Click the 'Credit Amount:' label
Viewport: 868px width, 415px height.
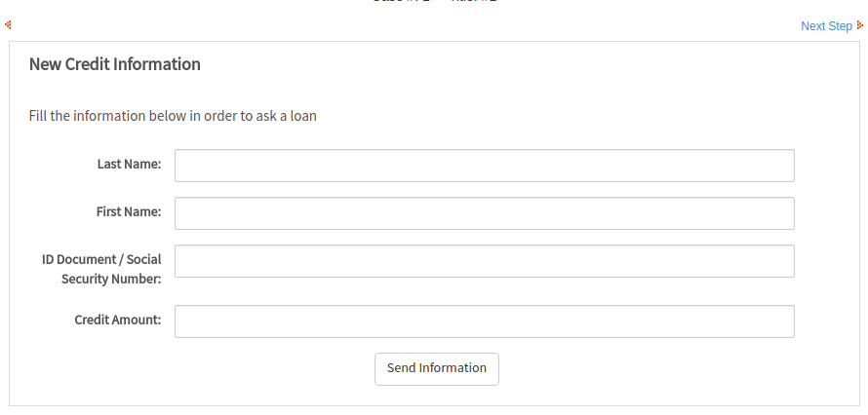coord(117,320)
